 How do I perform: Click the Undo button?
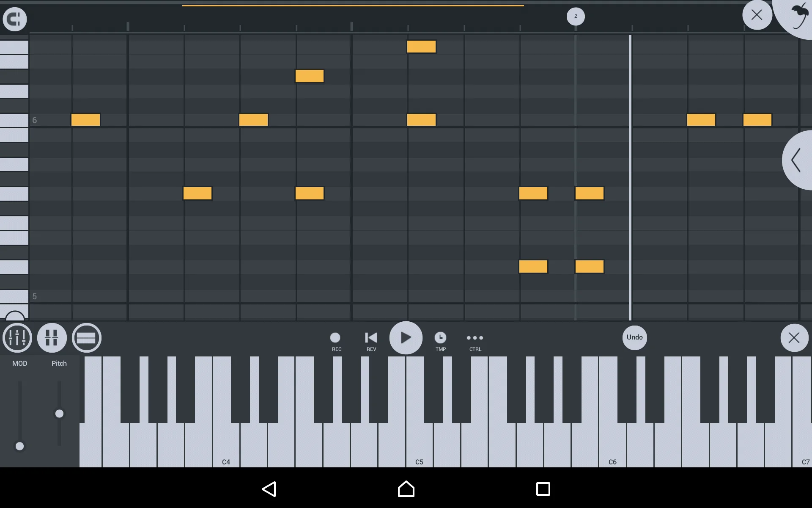[x=634, y=337]
